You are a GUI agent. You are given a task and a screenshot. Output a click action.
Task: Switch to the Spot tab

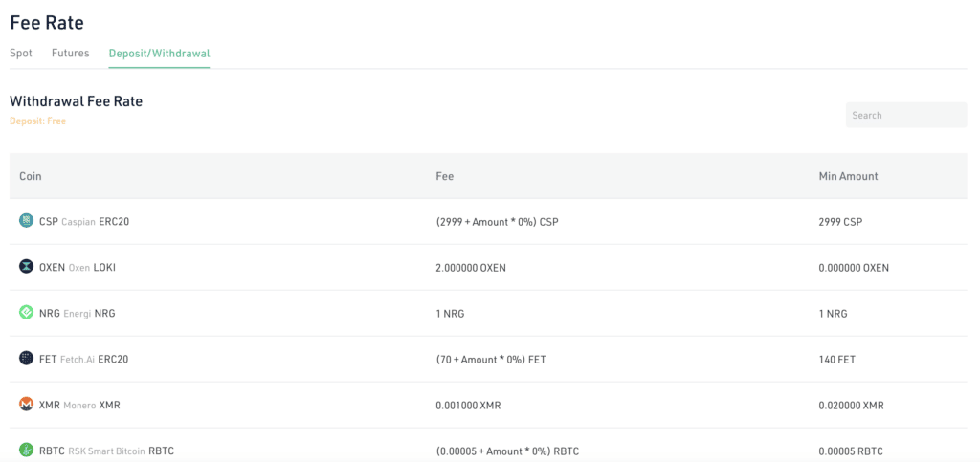[21, 54]
